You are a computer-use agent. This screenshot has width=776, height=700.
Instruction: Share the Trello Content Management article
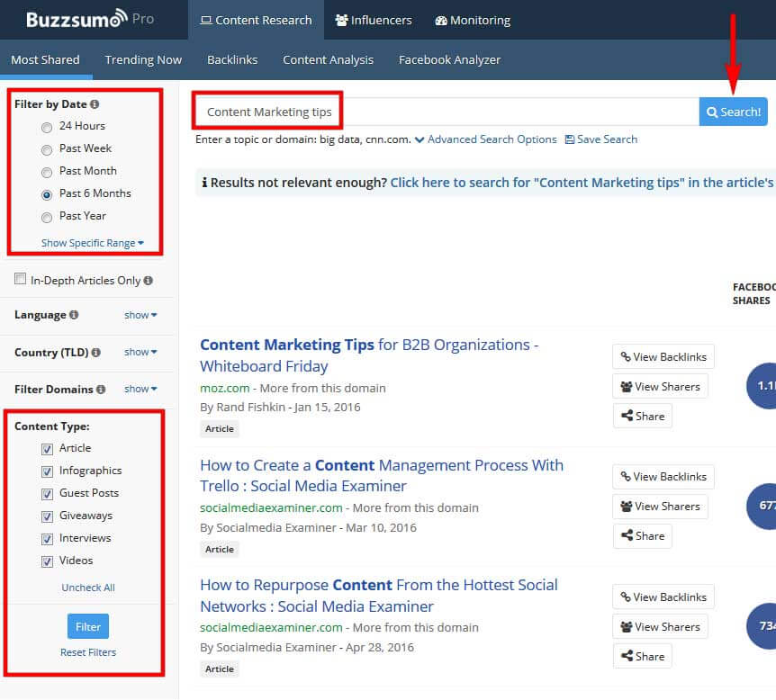click(643, 535)
